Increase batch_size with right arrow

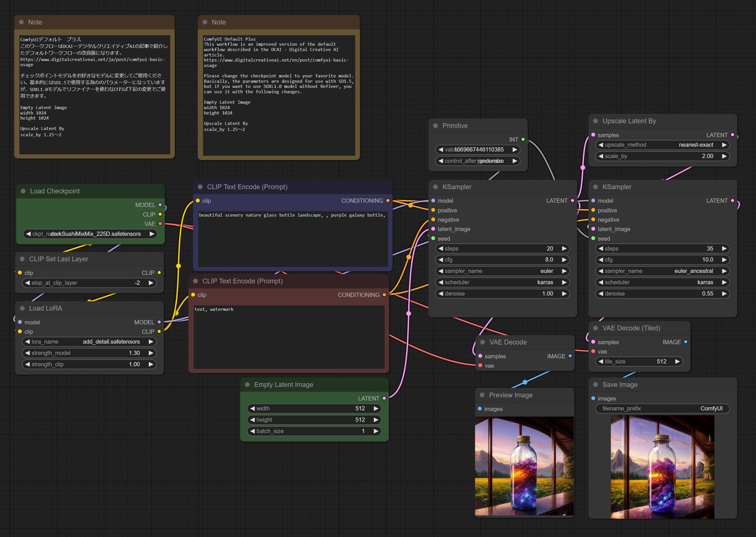[376, 431]
